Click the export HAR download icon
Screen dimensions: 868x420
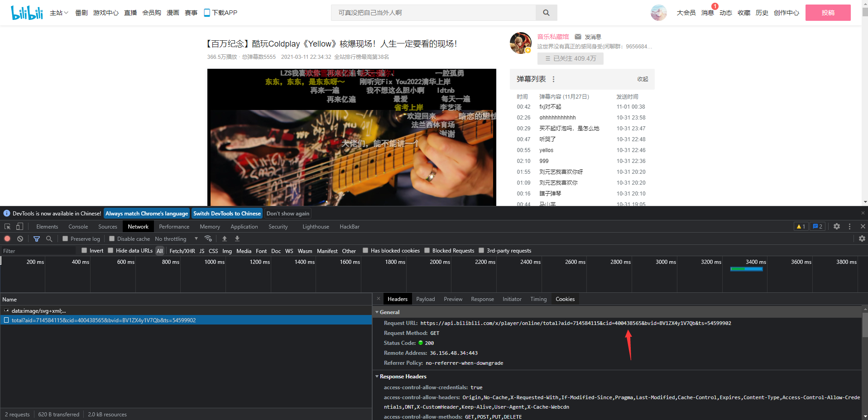coord(237,239)
